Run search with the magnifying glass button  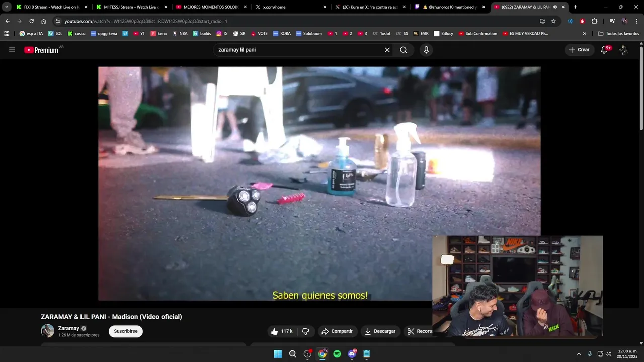404,50
